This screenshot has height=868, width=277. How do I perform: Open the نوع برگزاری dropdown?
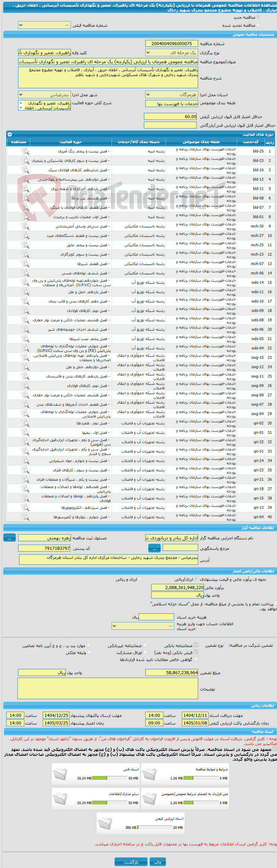coord(171,52)
